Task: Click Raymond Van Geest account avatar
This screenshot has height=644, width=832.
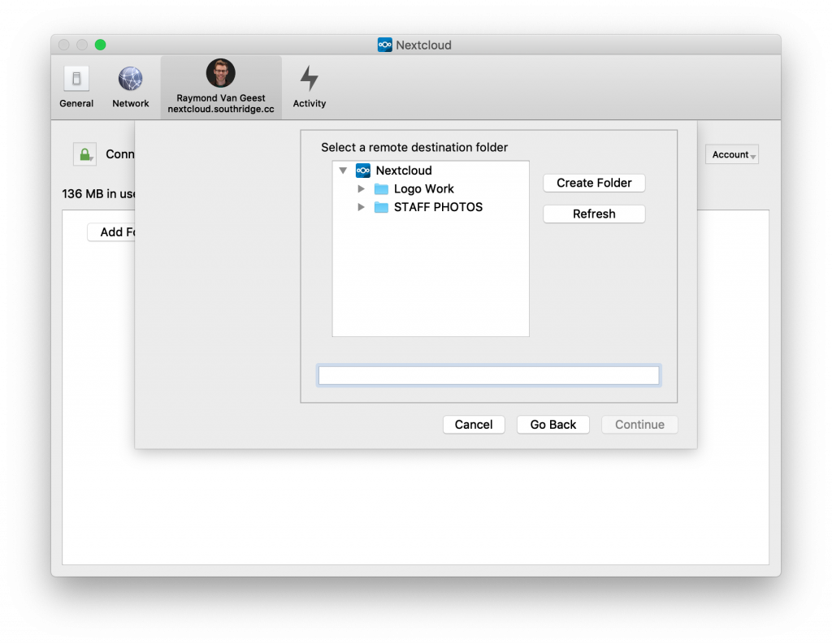Action: tap(220, 73)
